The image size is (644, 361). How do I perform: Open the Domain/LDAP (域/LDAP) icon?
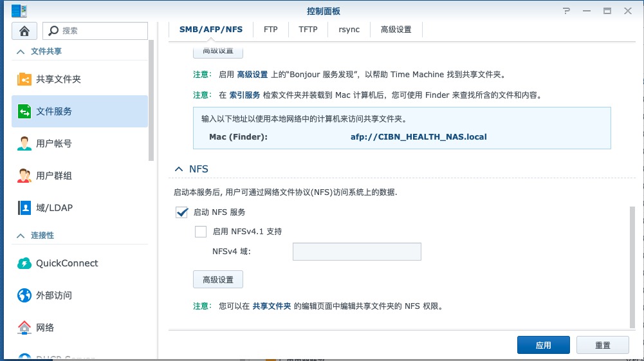click(24, 208)
